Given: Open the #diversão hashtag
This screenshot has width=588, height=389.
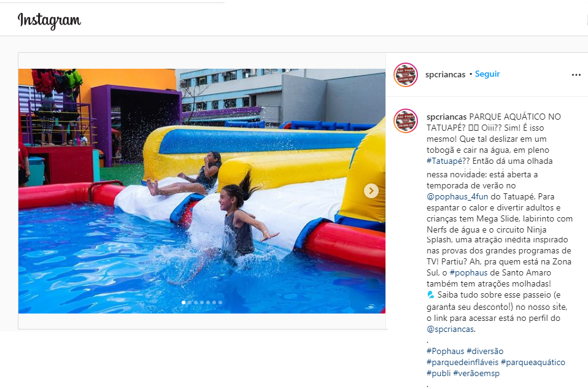Looking at the screenshot, I should (x=485, y=351).
